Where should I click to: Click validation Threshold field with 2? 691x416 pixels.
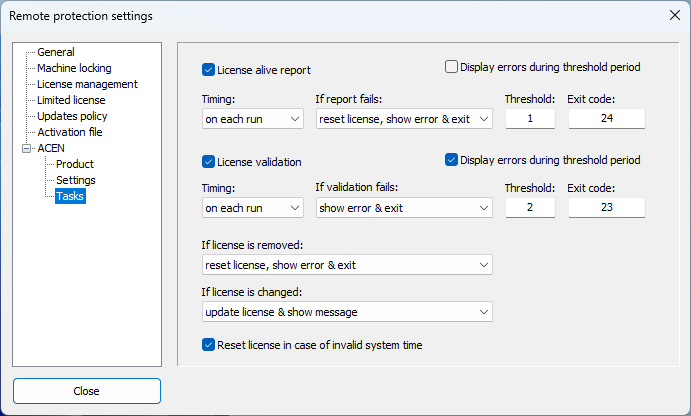(530, 208)
